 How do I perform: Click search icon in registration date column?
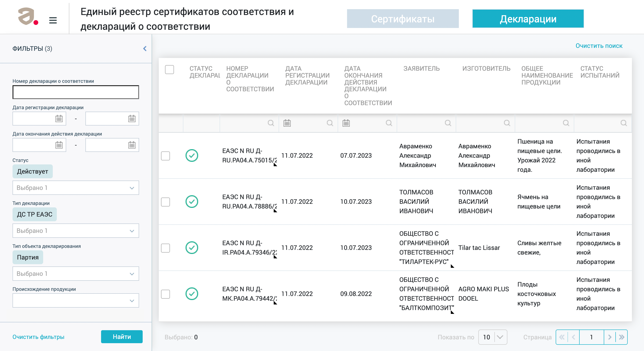tap(330, 123)
